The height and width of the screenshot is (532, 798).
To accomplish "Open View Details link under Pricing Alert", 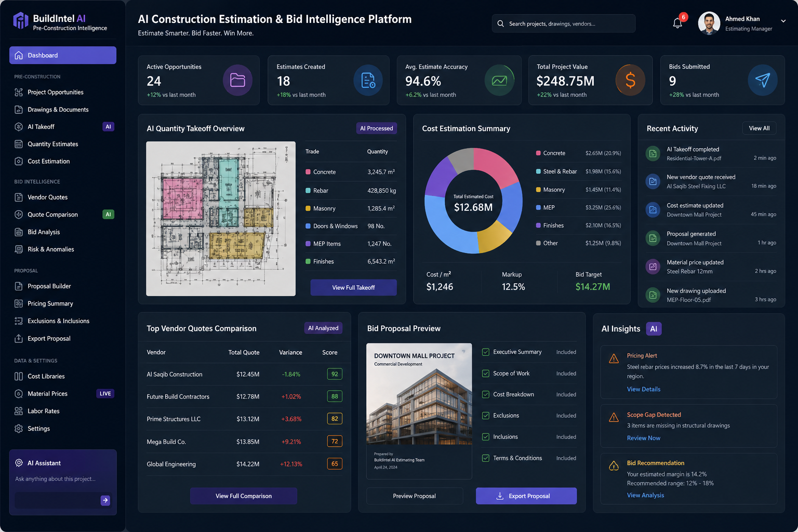I will pyautogui.click(x=644, y=389).
